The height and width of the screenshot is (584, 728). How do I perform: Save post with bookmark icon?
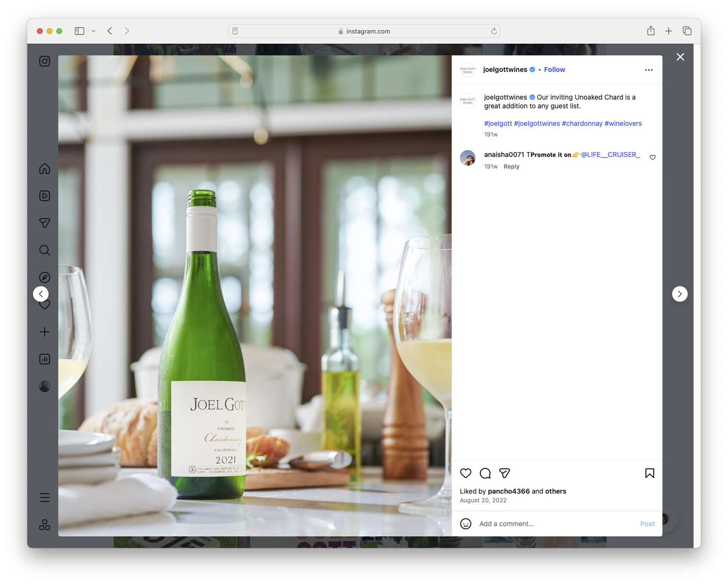coord(650,473)
